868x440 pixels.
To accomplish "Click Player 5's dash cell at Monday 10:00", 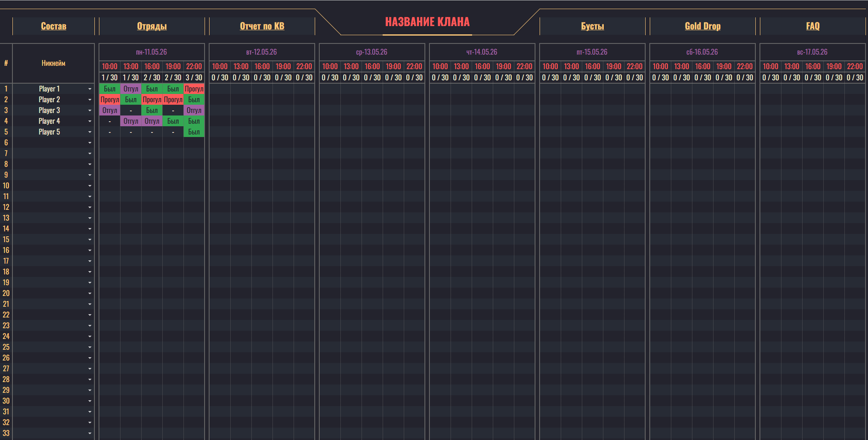I will click(x=110, y=132).
